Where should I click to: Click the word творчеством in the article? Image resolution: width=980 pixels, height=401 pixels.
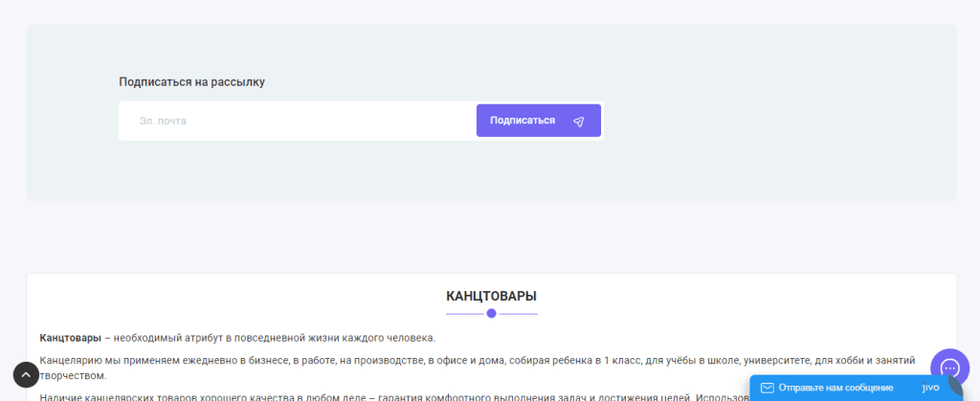pos(73,376)
